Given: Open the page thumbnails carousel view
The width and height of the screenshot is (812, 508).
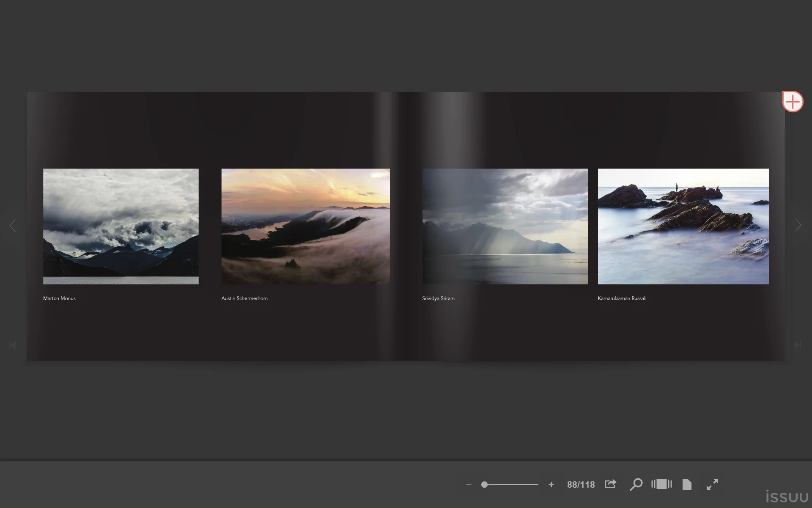Looking at the screenshot, I should tap(661, 484).
